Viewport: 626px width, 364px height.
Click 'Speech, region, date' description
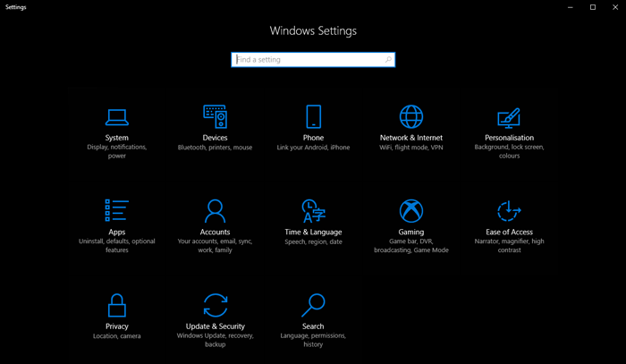[x=313, y=241]
